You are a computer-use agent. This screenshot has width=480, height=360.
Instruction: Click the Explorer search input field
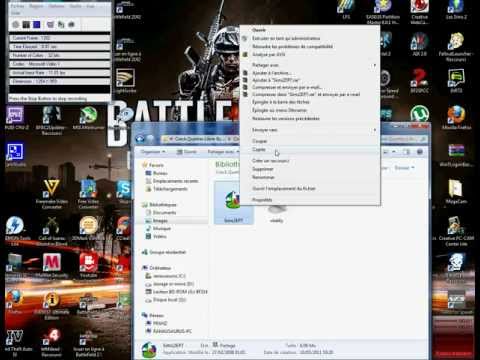403,139
